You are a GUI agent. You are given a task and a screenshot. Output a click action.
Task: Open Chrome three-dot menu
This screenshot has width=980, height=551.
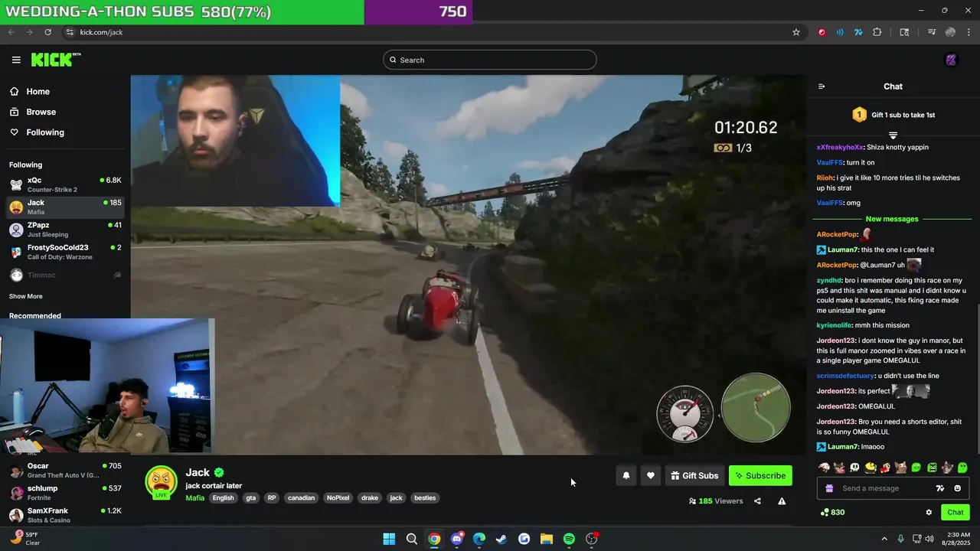click(x=969, y=32)
